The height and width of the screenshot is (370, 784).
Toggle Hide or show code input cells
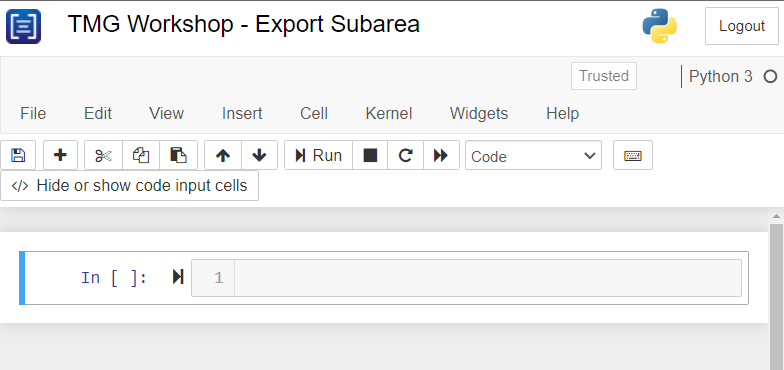pyautogui.click(x=130, y=186)
